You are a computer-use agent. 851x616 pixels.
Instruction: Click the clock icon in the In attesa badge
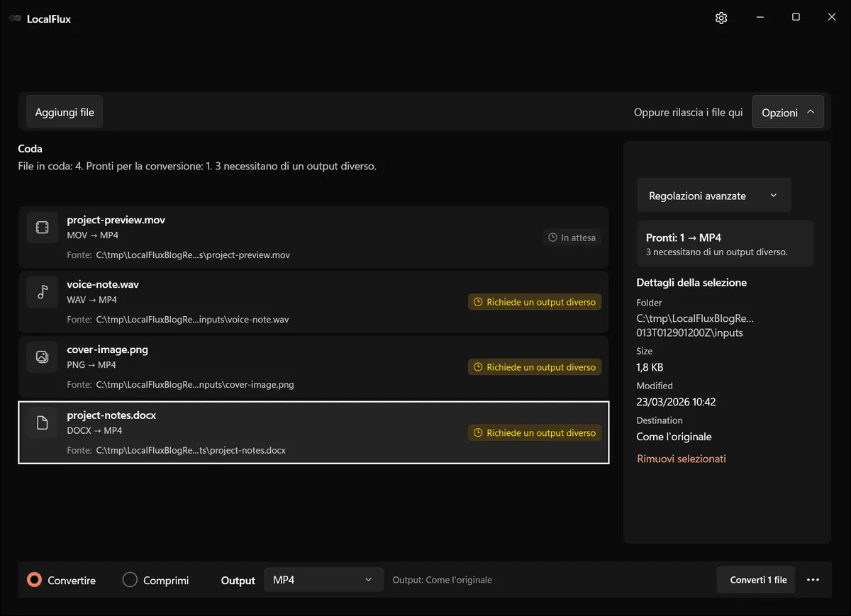[x=553, y=237]
